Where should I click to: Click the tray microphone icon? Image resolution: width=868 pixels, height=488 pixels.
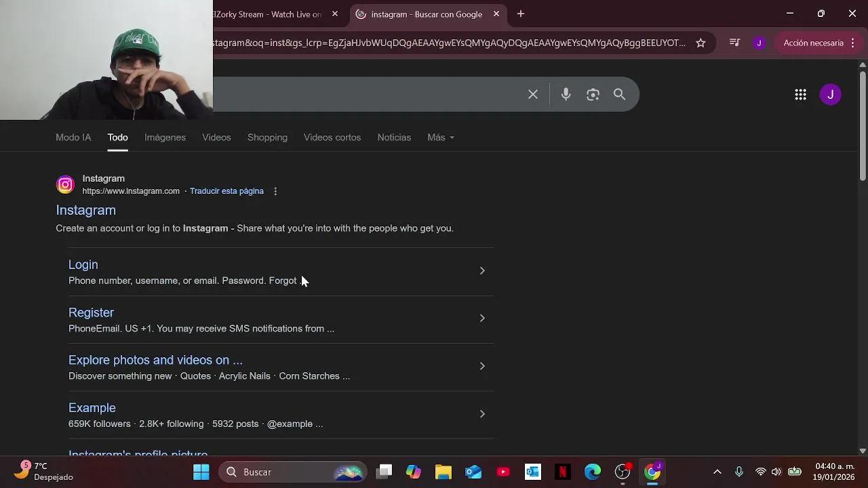click(739, 472)
